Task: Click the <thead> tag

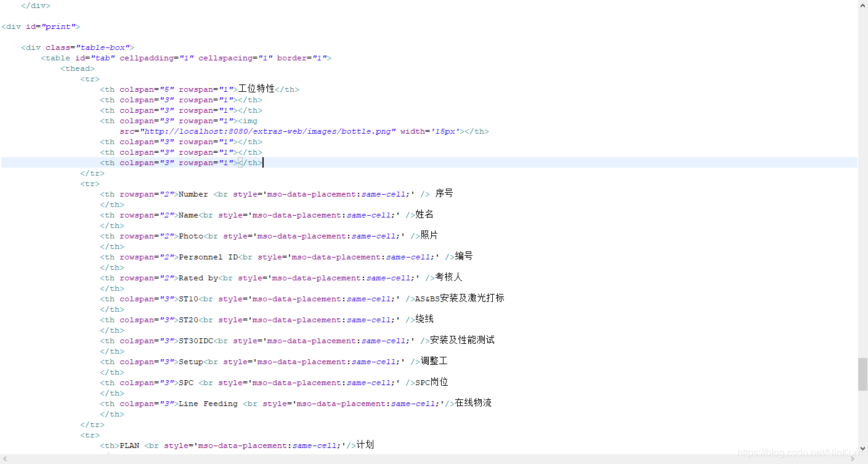Action: [x=78, y=68]
